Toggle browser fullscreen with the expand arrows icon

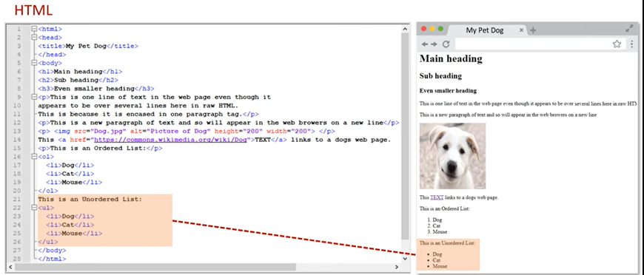(629, 29)
